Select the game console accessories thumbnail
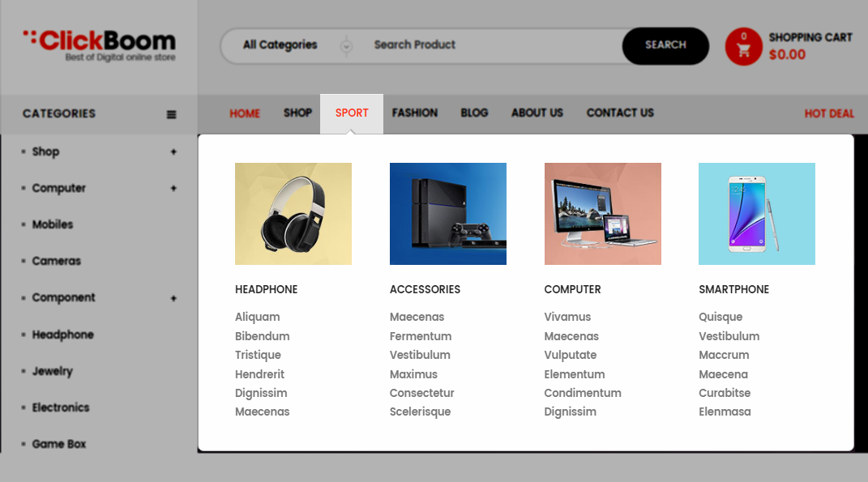868x482 pixels. coord(448,214)
